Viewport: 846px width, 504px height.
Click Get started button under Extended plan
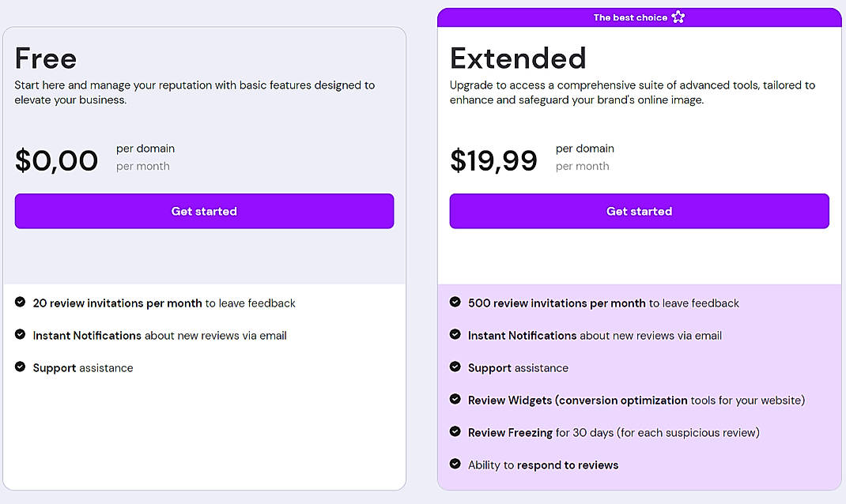point(639,211)
